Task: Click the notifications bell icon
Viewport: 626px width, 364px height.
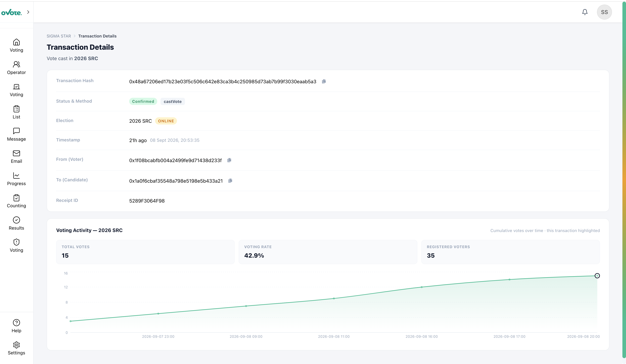Action: pos(585,12)
